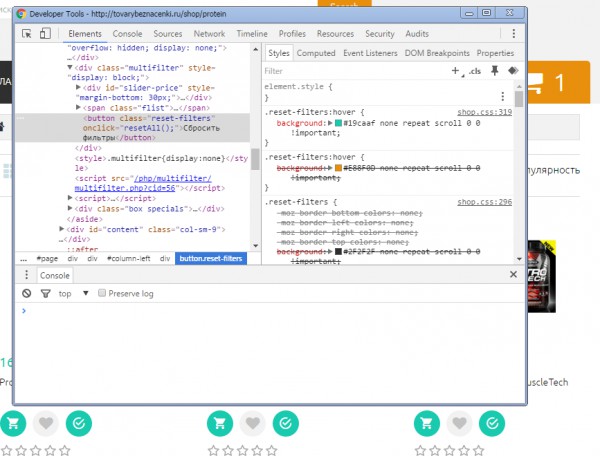Screen dimensions: 600x456
Task: Select the Event Listeners sidebar tab
Action: 370,53
